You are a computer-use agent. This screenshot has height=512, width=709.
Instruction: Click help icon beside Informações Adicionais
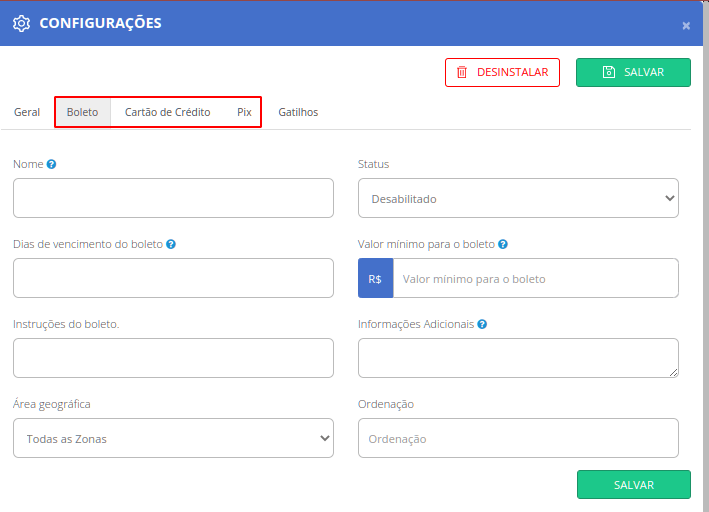coord(482,324)
